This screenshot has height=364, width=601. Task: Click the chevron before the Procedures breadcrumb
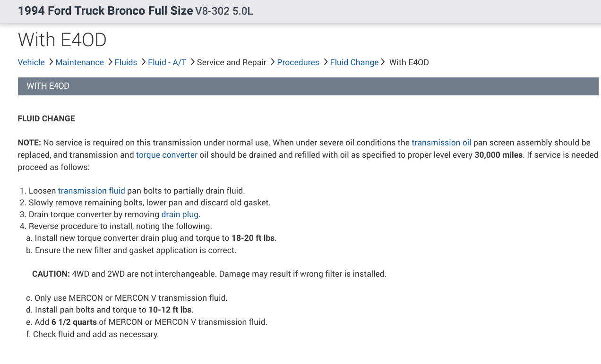pyautogui.click(x=272, y=62)
